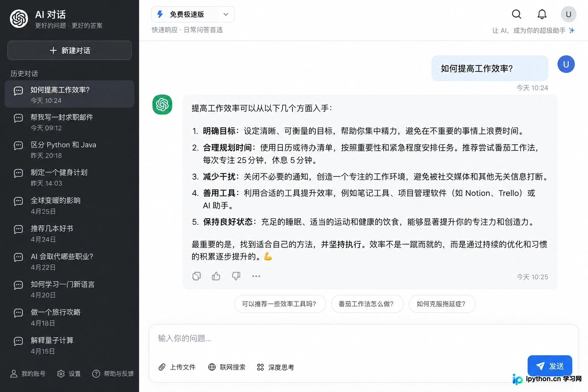The image size is (588, 392).
Task: Open the 免费极速版 model dropdown
Action: tap(193, 15)
